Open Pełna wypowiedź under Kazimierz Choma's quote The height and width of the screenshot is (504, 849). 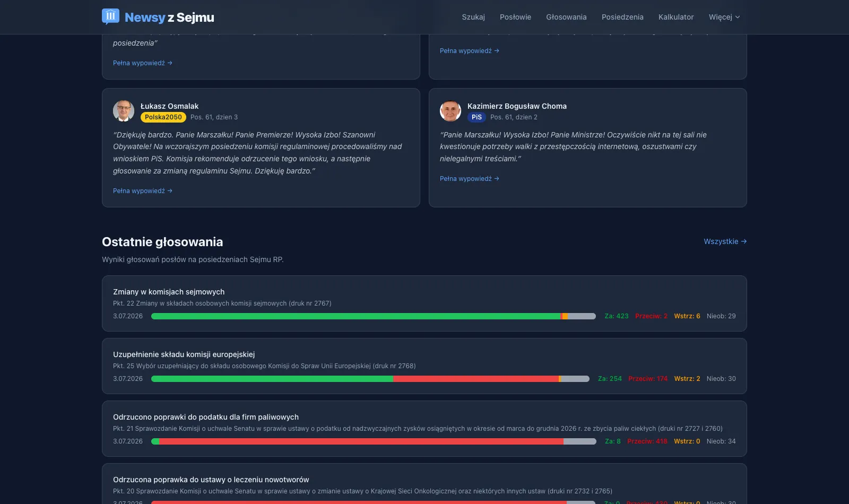[470, 178]
